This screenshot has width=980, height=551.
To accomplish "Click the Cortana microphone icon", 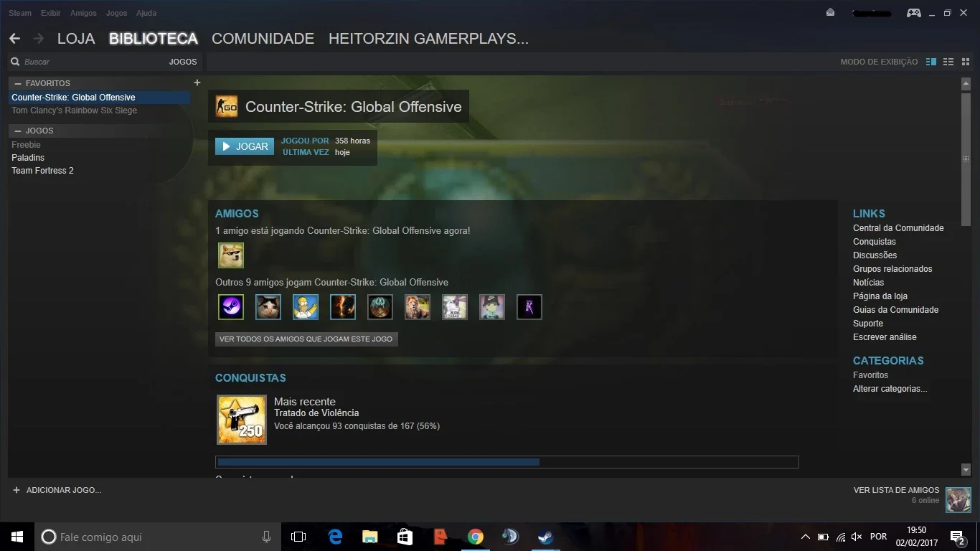I will [266, 537].
